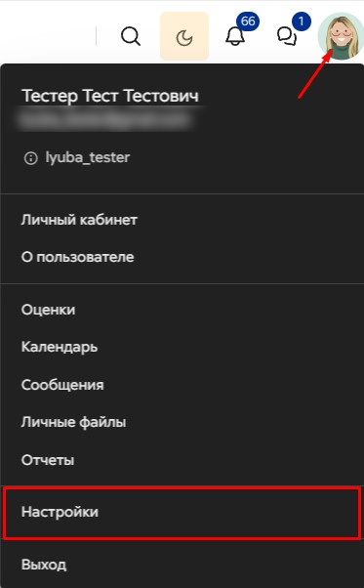This screenshot has height=588, width=364.
Task: Select the lyuba_tester login text
Action: (x=88, y=157)
